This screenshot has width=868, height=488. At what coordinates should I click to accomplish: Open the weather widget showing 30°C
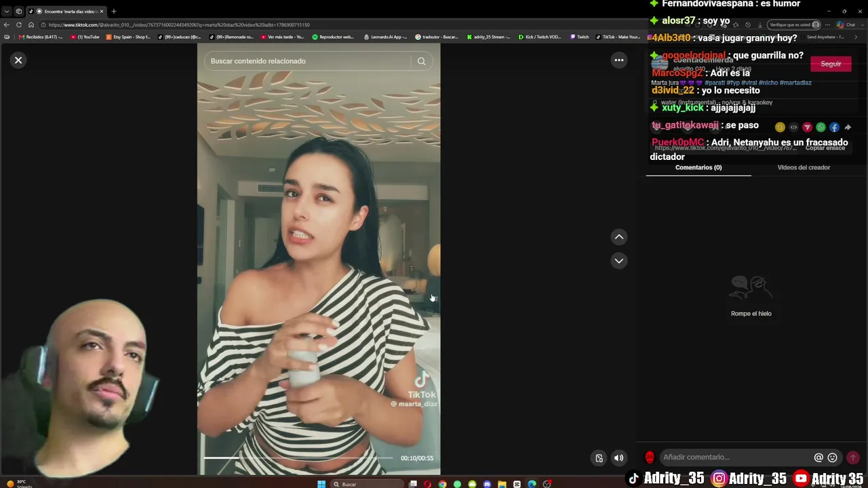pos(20,484)
